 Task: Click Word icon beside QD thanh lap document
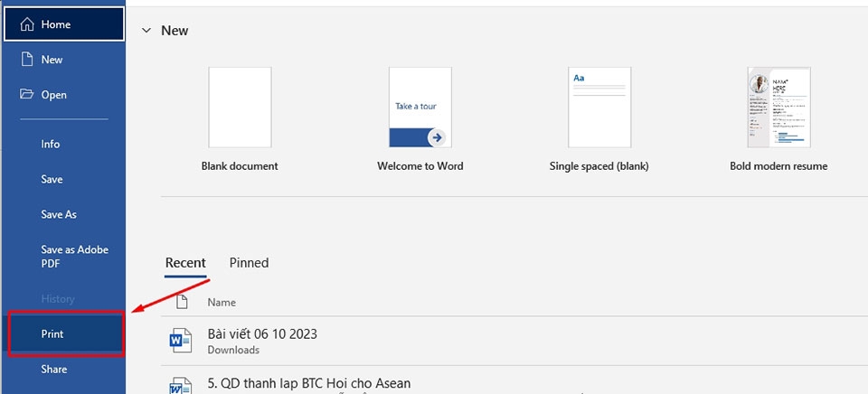point(181,386)
